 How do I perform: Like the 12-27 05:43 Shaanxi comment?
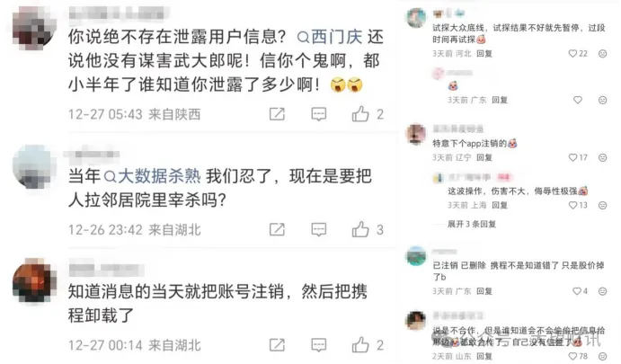[x=360, y=114]
